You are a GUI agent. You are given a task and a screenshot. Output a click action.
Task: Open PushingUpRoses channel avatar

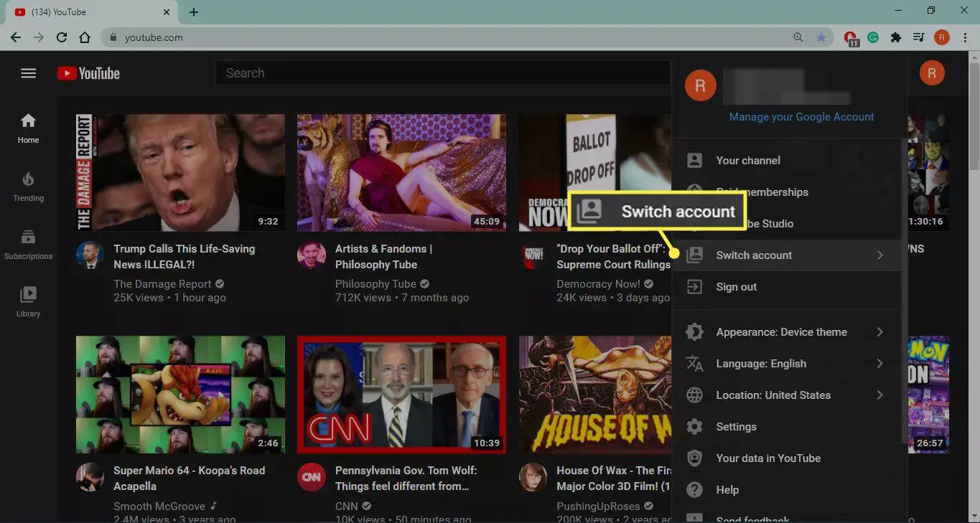coord(533,476)
